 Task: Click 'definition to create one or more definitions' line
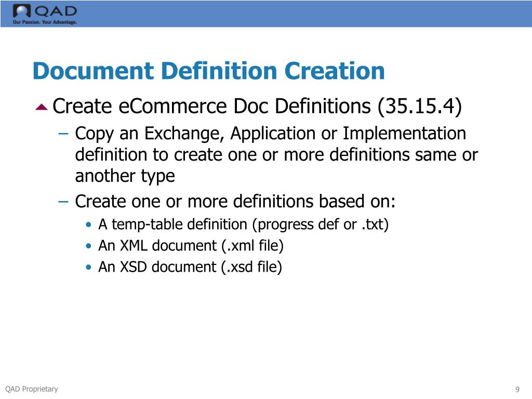[x=276, y=155]
